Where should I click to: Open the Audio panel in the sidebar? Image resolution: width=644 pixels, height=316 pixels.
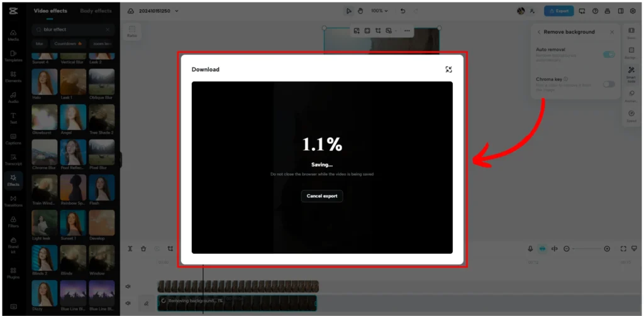coord(13,97)
